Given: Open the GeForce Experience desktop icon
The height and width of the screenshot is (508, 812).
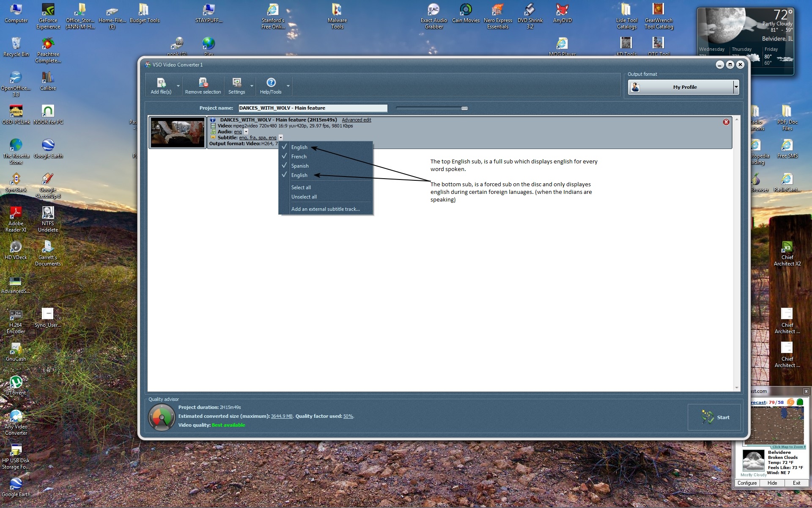Looking at the screenshot, I should point(48,16).
